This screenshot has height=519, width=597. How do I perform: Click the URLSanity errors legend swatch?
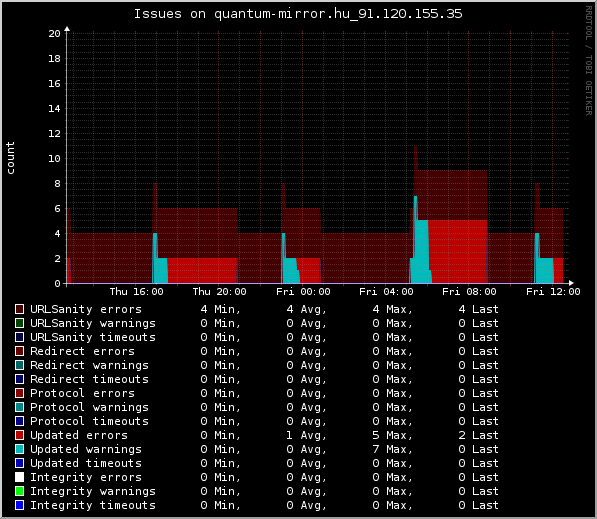19,309
